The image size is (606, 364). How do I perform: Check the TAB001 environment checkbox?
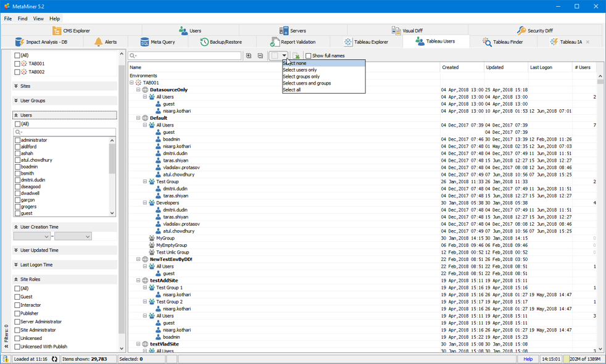click(17, 64)
